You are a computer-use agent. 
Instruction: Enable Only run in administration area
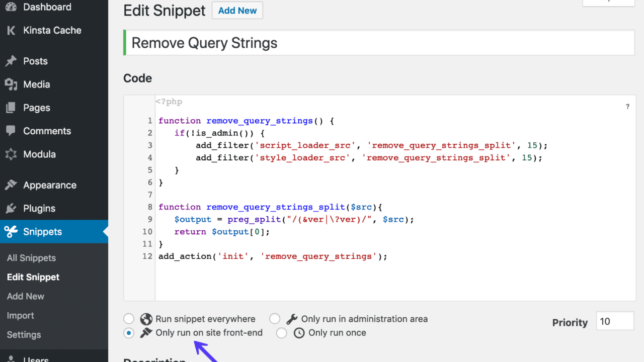(275, 318)
